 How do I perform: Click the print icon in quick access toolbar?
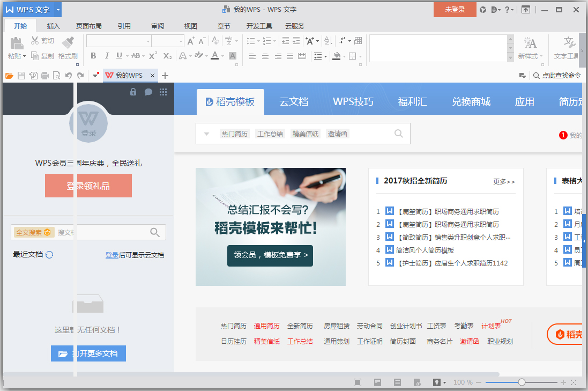tap(45, 76)
